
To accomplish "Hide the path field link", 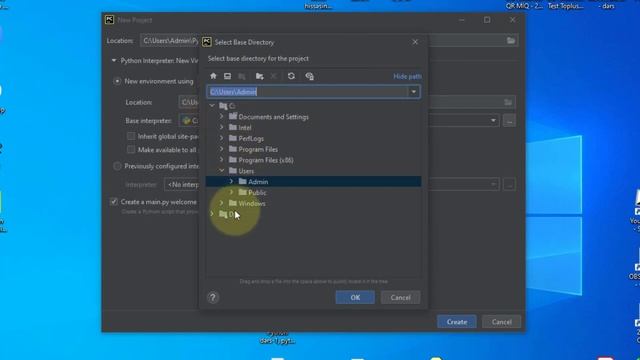I will click(407, 76).
